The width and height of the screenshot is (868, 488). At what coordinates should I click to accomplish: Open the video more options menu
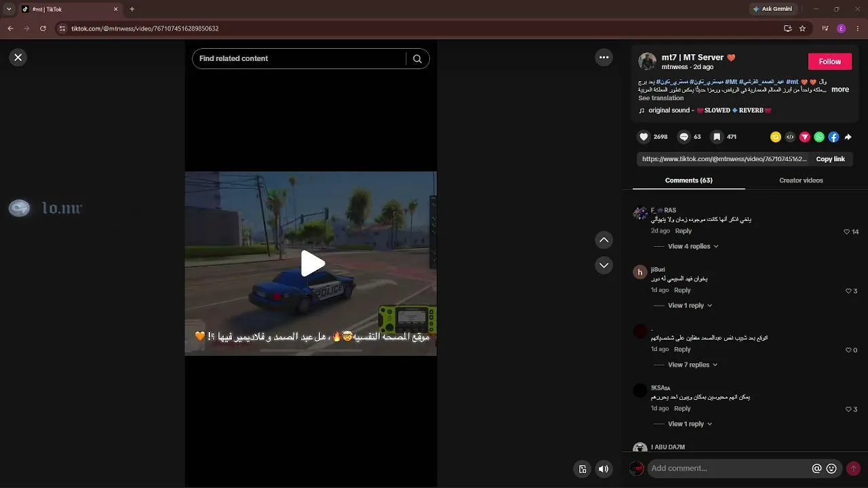(x=604, y=58)
